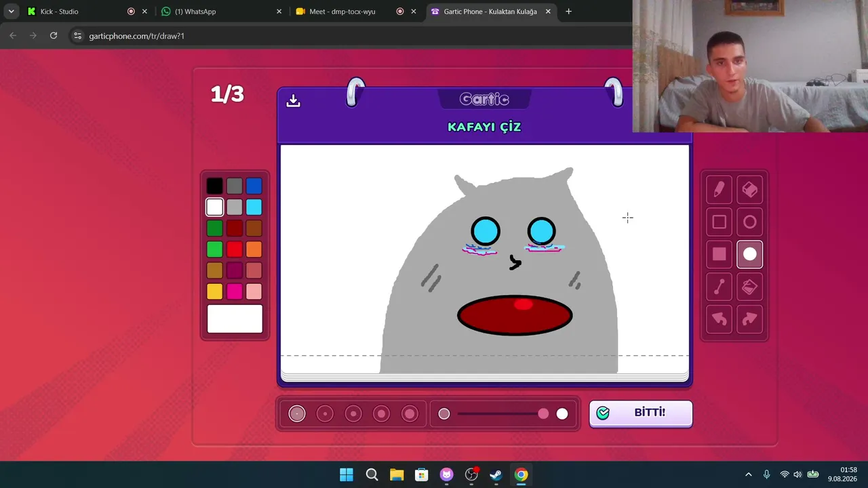This screenshot has height=488, width=868.
Task: Select the paint bucket fill tool
Action: coord(749,287)
